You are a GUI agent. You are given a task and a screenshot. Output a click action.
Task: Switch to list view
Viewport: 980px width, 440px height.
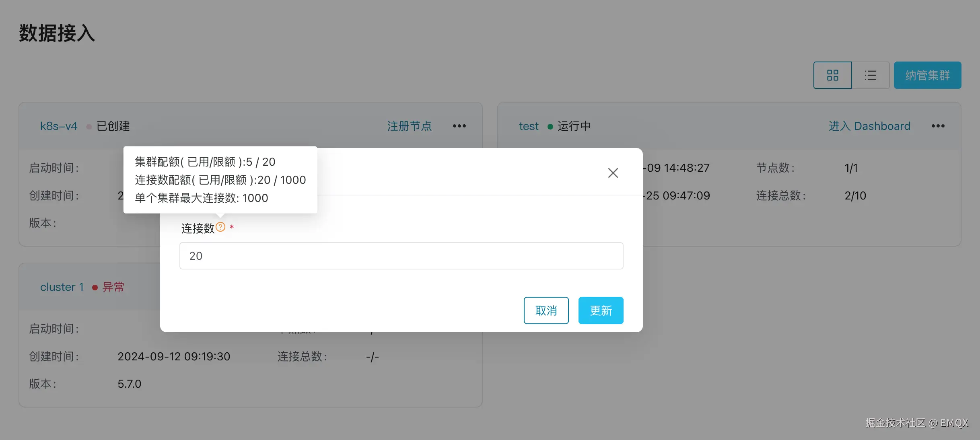pyautogui.click(x=871, y=75)
